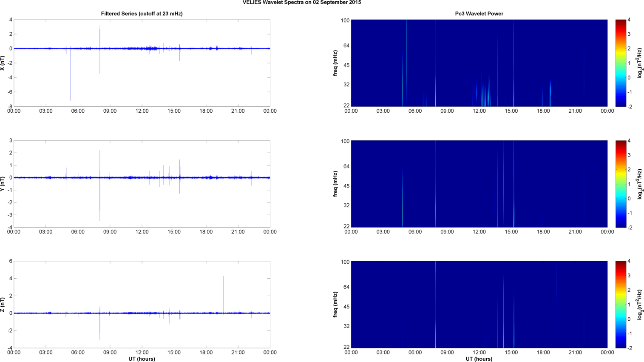Image resolution: width=644 pixels, height=362 pixels.
Task: Click "UT (hours)" under the Z time series
Action: pos(142,359)
